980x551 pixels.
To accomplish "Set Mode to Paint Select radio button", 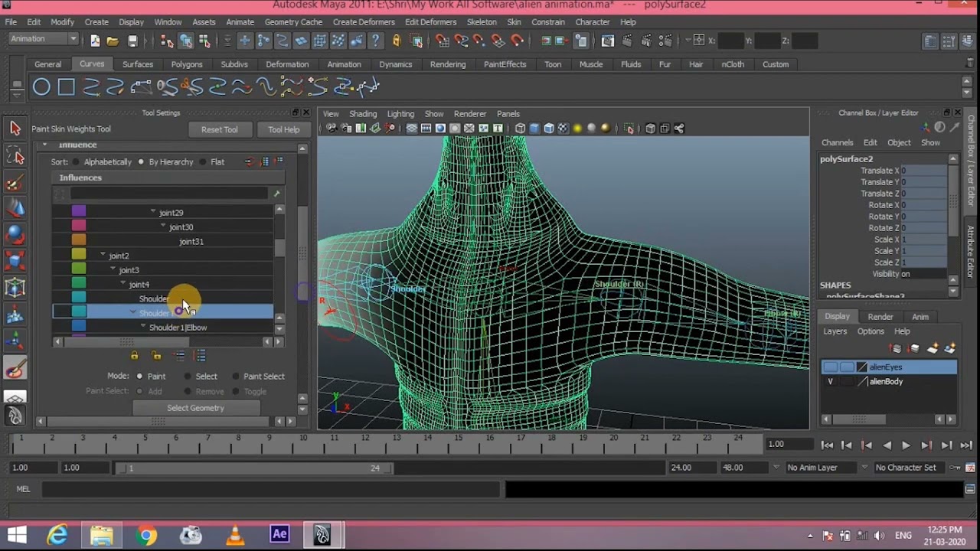I will click(234, 377).
